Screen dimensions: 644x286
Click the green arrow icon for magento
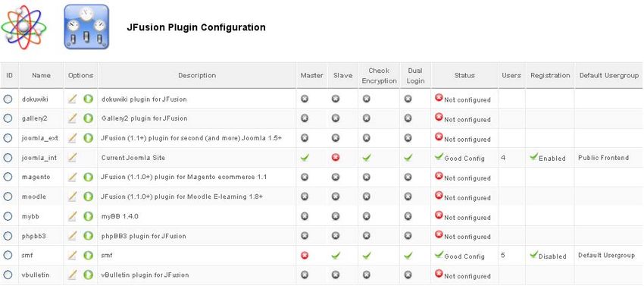coord(88,177)
